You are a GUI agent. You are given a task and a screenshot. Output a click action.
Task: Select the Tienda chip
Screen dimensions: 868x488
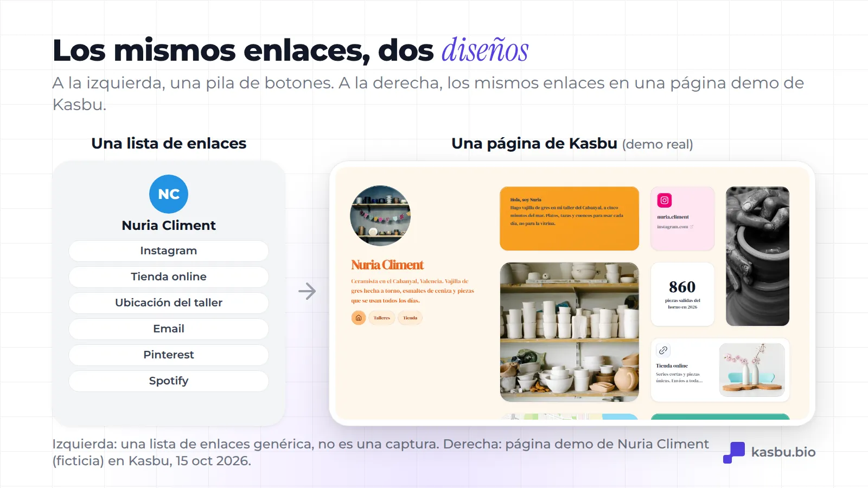[x=410, y=318]
